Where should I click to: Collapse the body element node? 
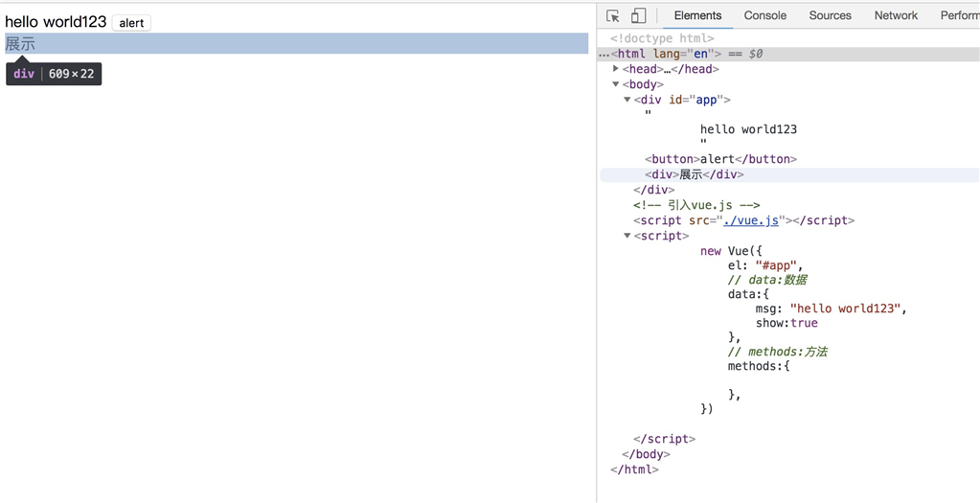pyautogui.click(x=616, y=84)
